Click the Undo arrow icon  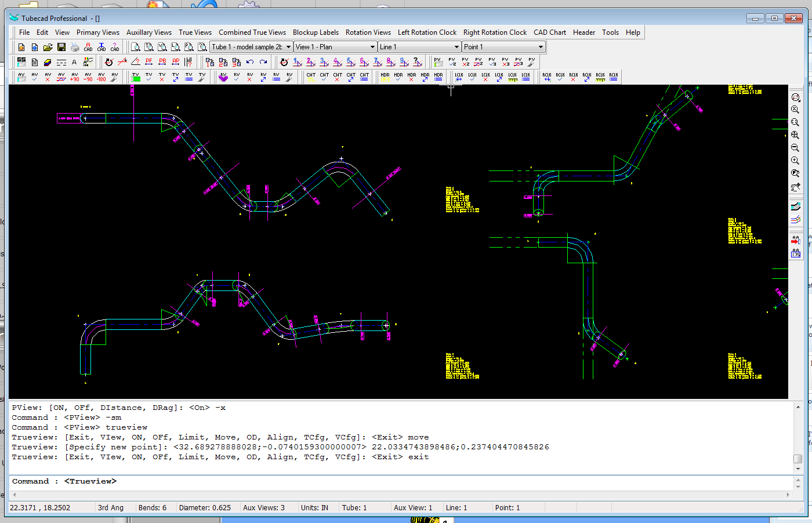click(250, 61)
